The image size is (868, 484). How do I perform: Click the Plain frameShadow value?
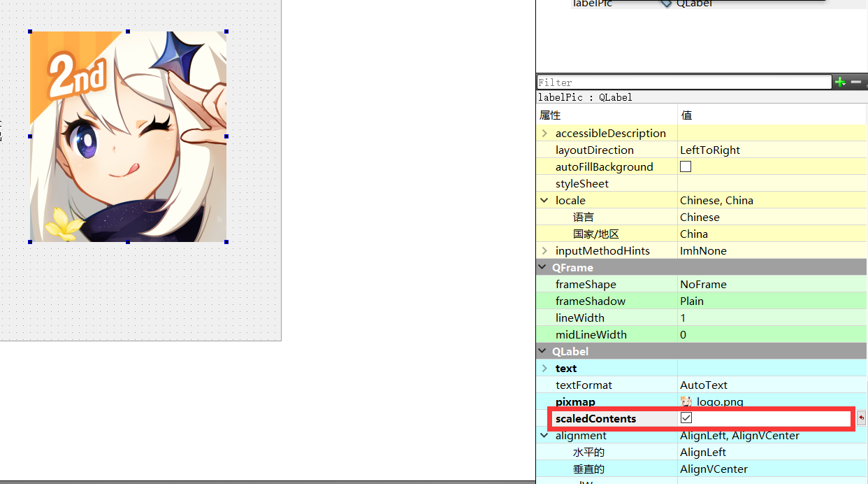pos(692,301)
